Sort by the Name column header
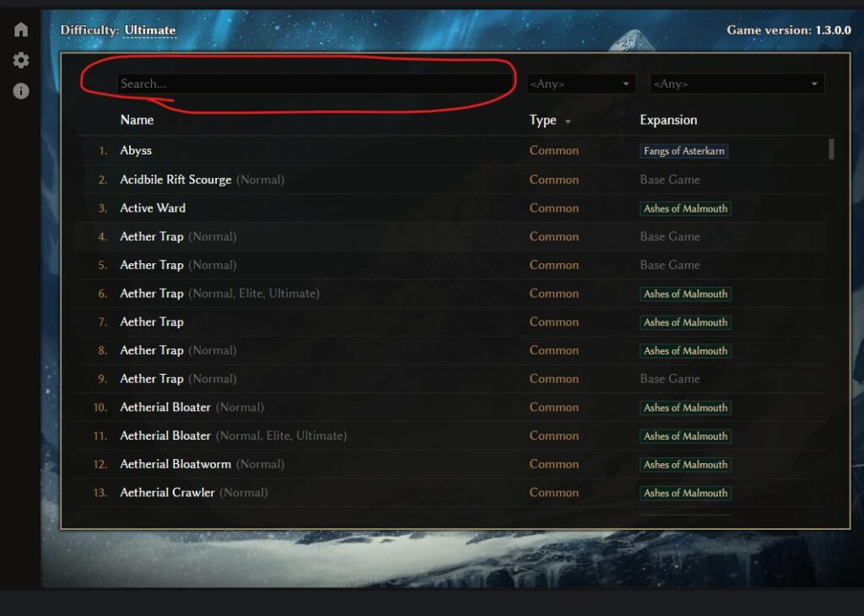 click(137, 120)
